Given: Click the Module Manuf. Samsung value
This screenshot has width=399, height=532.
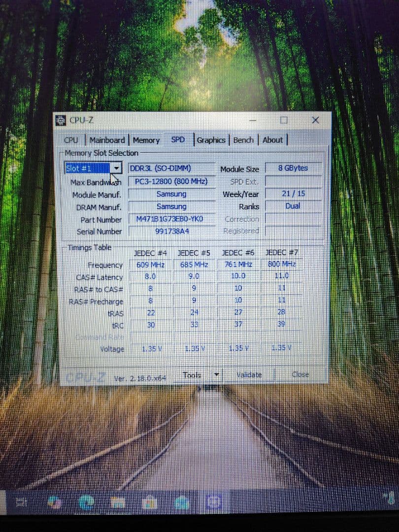Looking at the screenshot, I should 172,194.
